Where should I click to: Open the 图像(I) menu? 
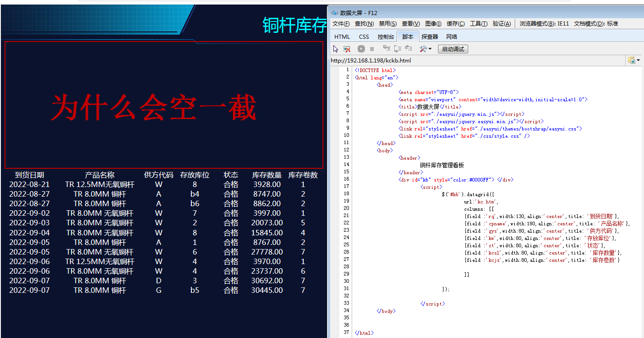(433, 24)
